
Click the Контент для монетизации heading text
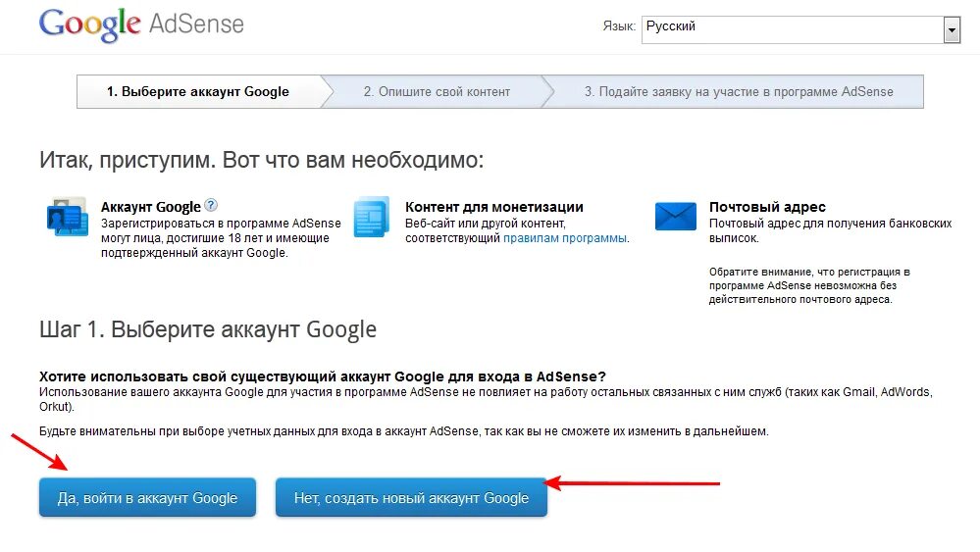pos(494,207)
